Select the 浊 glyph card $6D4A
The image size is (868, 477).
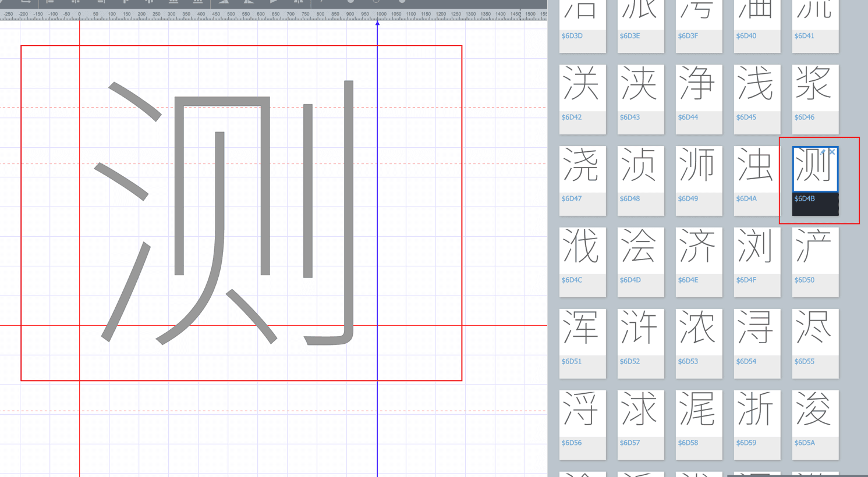(757, 181)
